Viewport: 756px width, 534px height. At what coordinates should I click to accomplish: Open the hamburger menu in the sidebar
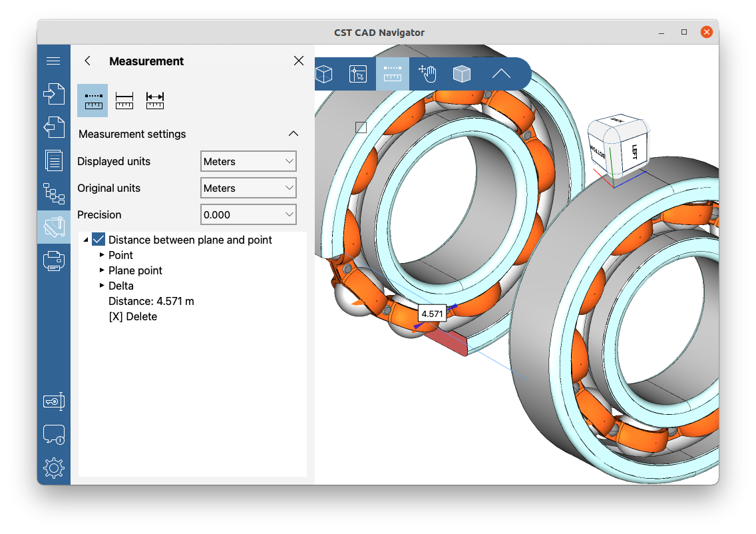click(x=53, y=61)
